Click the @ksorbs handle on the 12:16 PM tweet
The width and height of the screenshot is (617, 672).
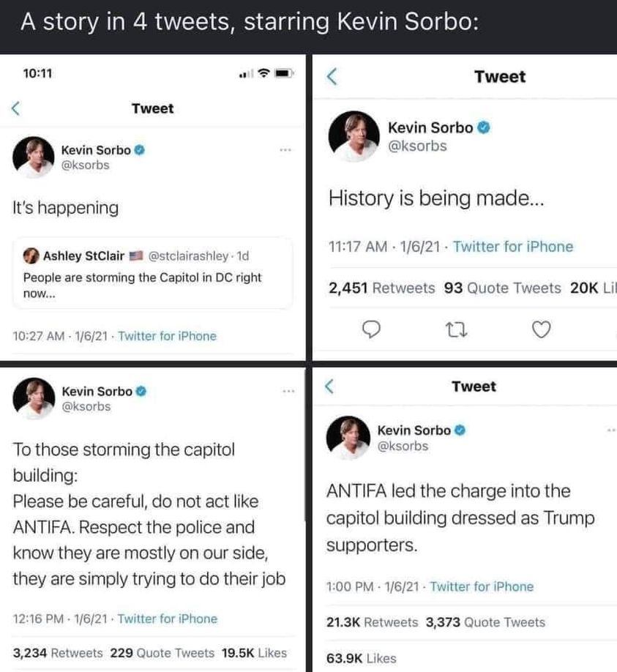pyautogui.click(x=86, y=406)
